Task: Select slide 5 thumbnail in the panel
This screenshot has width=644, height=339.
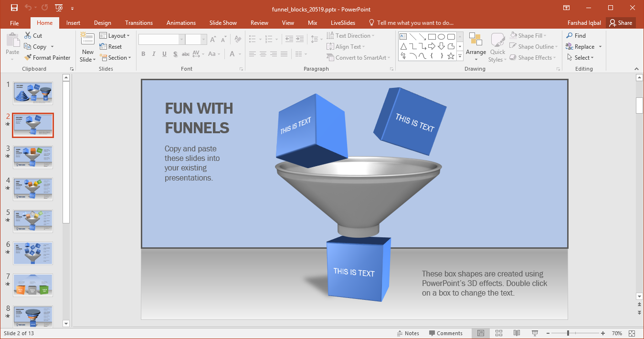Action: pos(32,221)
